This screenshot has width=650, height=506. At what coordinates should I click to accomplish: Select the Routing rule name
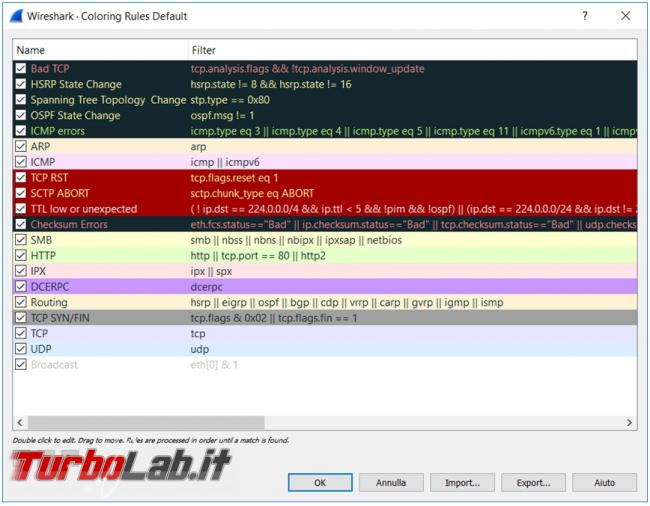point(49,303)
